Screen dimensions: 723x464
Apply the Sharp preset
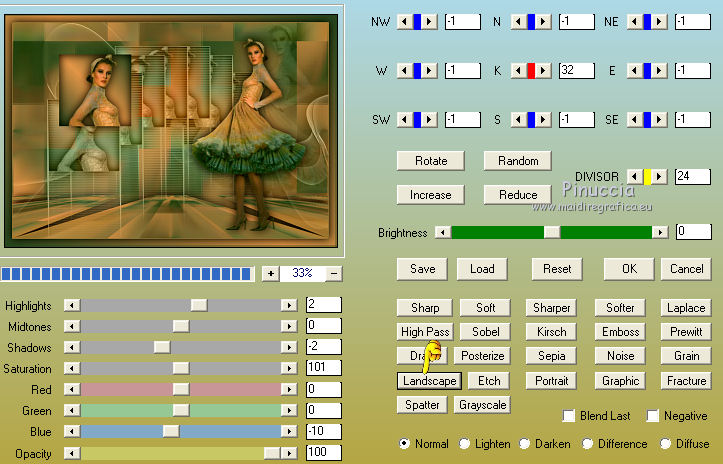point(425,308)
